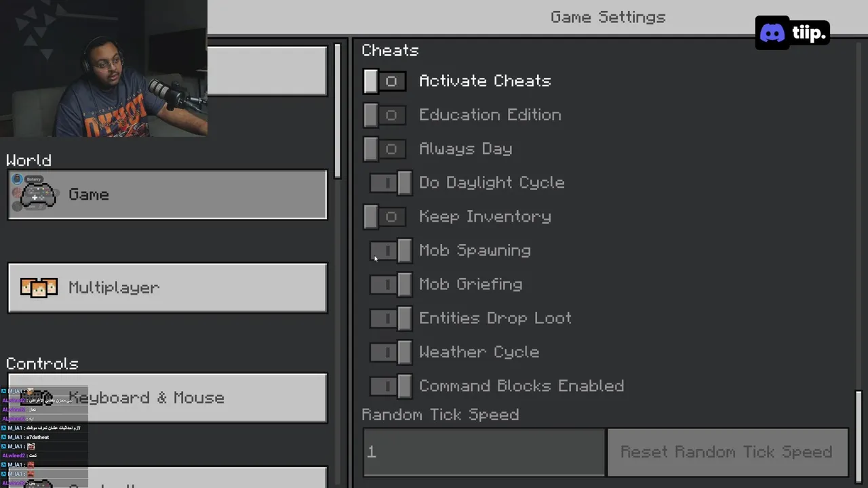Image resolution: width=868 pixels, height=488 pixels.
Task: Enable the Activate Cheats toggle
Action: pos(385,81)
